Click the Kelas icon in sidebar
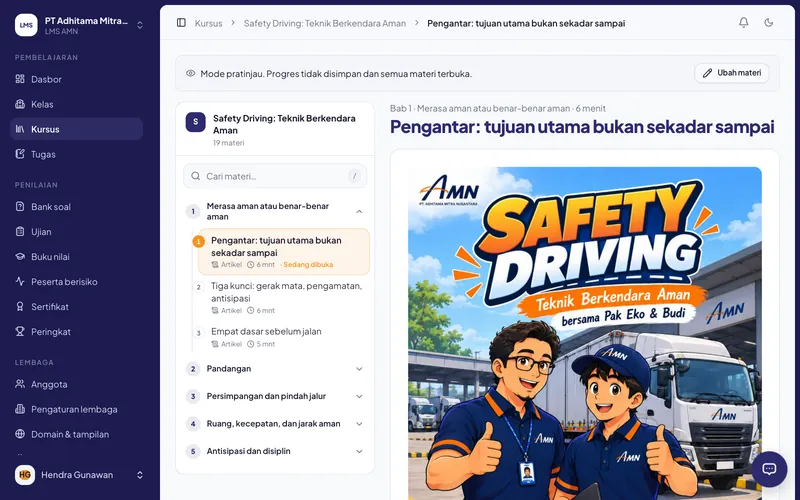Screen dimensions: 800x500 20,104
